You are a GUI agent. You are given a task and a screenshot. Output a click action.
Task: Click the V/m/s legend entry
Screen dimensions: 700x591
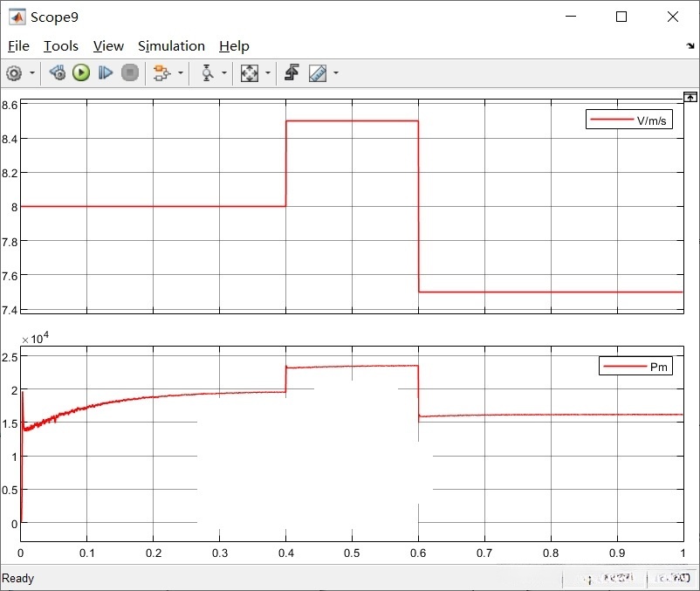[x=628, y=120]
